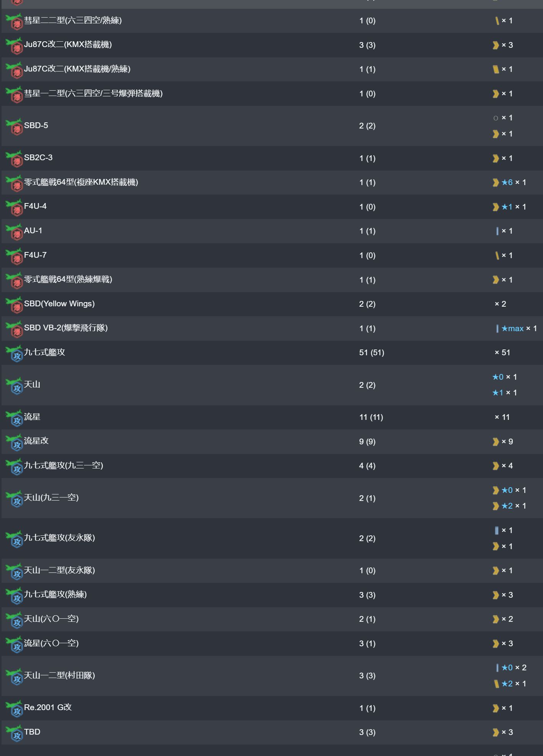543x756 pixels.
Task: Select the 彗星一二型(六三四空/三号爆弾搭載機) name
Action: [93, 93]
